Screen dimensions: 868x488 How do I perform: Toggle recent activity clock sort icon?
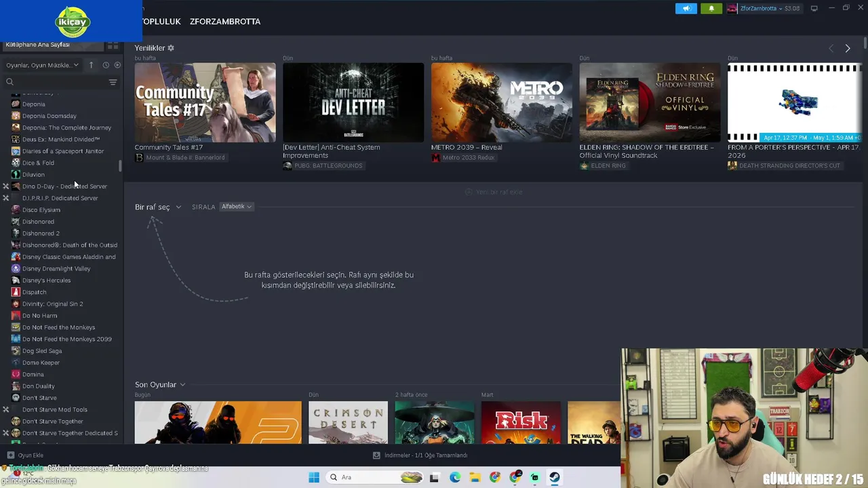point(106,65)
